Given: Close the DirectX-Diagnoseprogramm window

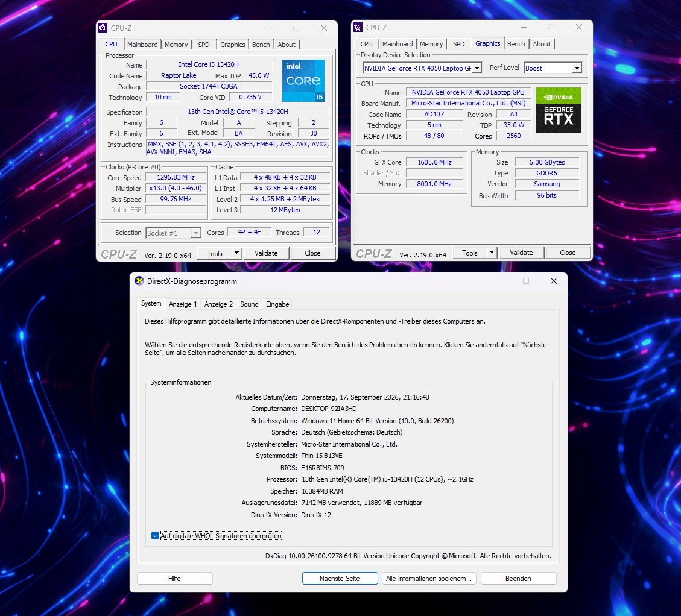Looking at the screenshot, I should (x=553, y=281).
